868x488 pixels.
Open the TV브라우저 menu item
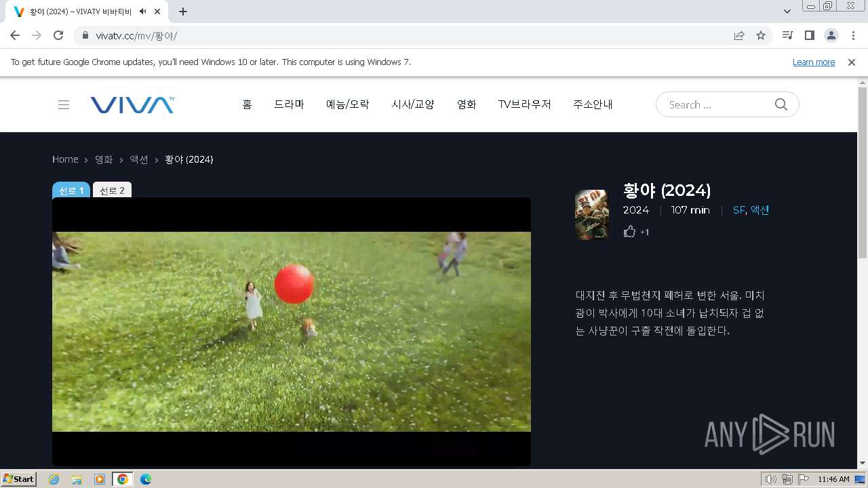[524, 104]
